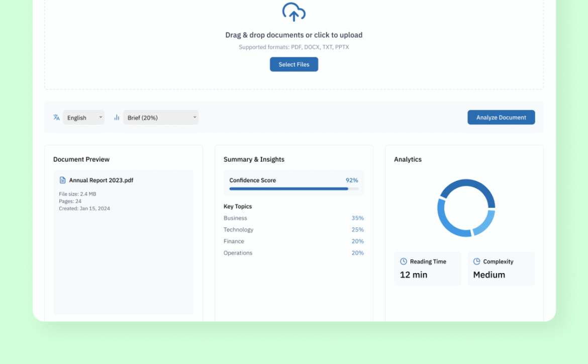Click the Medium complexity card
Image resolution: width=588 pixels, height=364 pixels.
[x=501, y=269]
